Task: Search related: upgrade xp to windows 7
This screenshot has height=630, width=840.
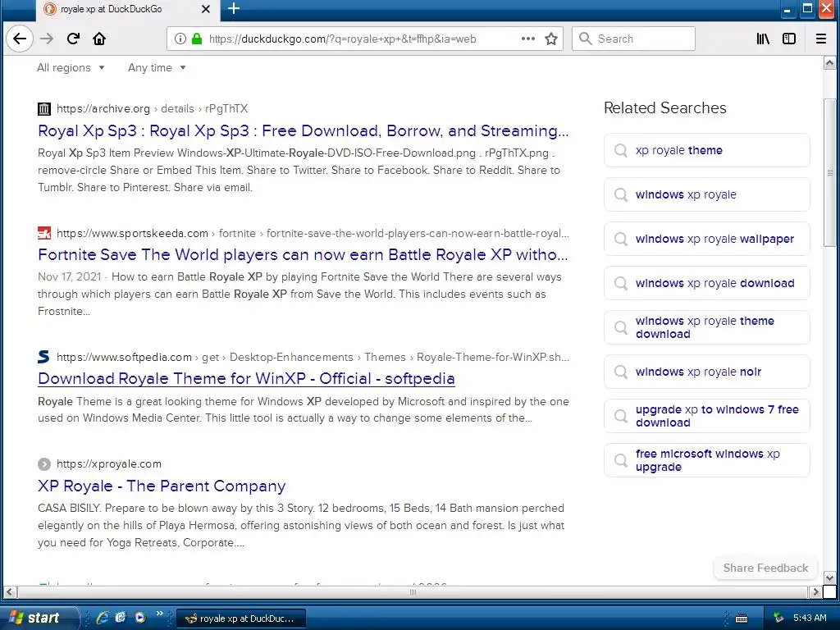Action: [x=706, y=416]
